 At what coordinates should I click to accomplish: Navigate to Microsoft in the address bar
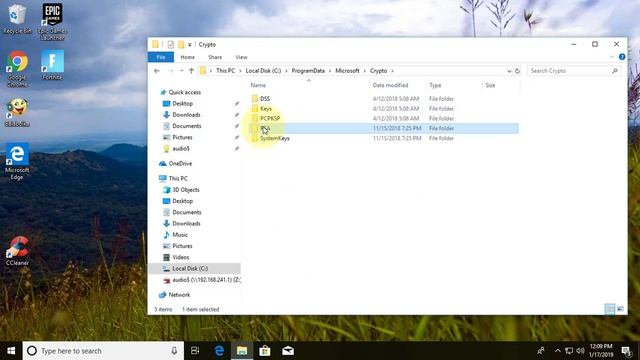pos(347,71)
